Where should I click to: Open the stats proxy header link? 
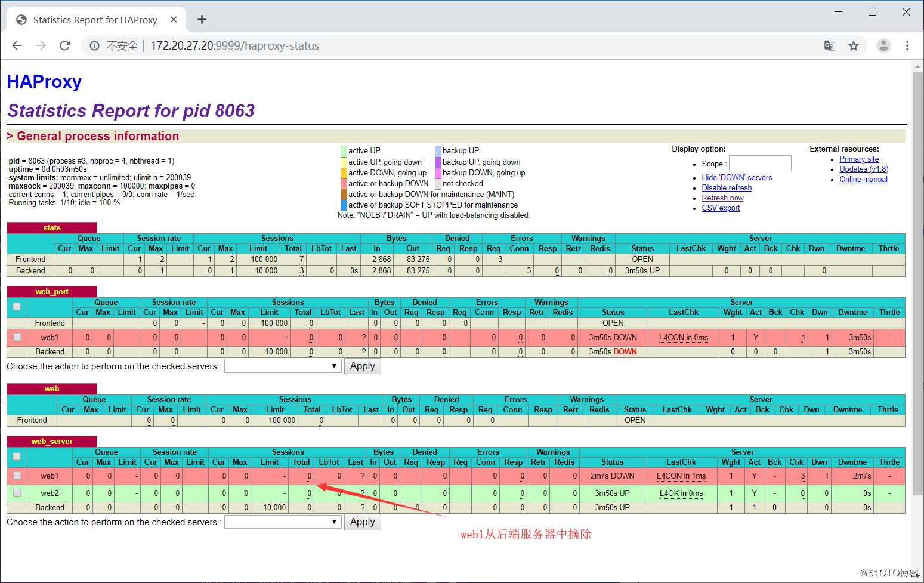[52, 227]
